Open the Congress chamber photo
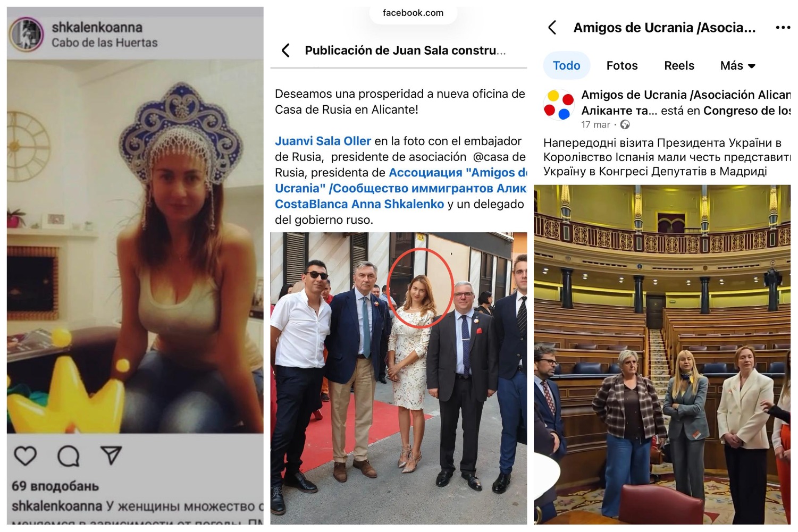This screenshot has width=798, height=532. (x=662, y=354)
